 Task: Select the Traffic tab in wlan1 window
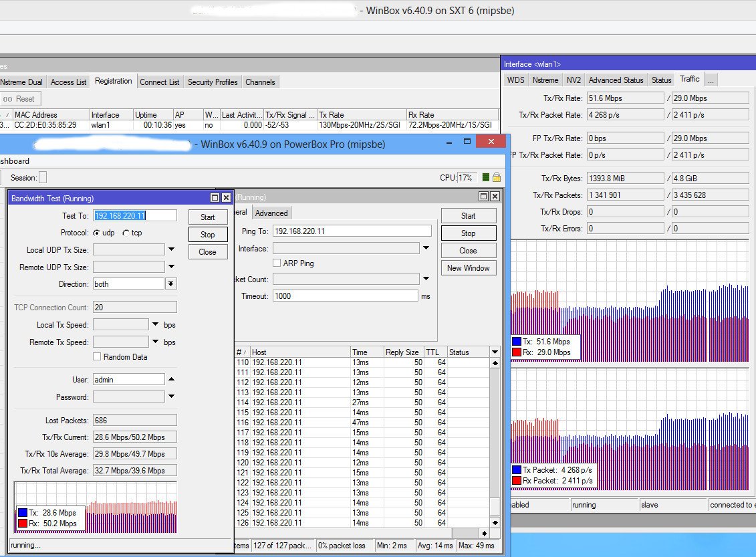pyautogui.click(x=689, y=79)
